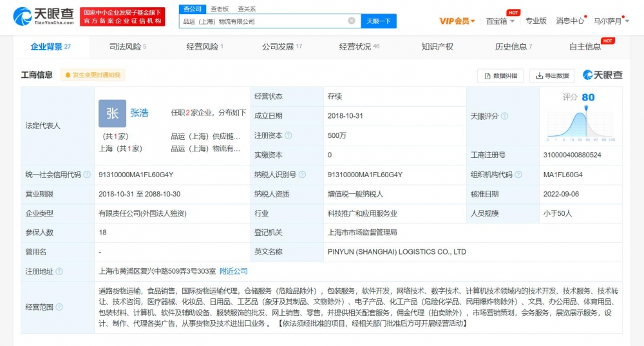Click the help icon beside 经营范围
Image resolution: width=644 pixels, height=346 pixels.
coord(59,307)
